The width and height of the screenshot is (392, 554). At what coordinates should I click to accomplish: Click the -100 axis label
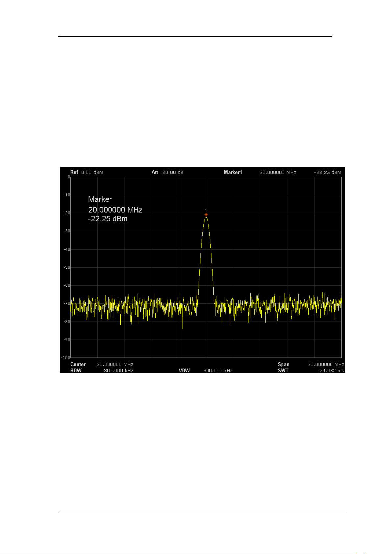click(x=66, y=357)
